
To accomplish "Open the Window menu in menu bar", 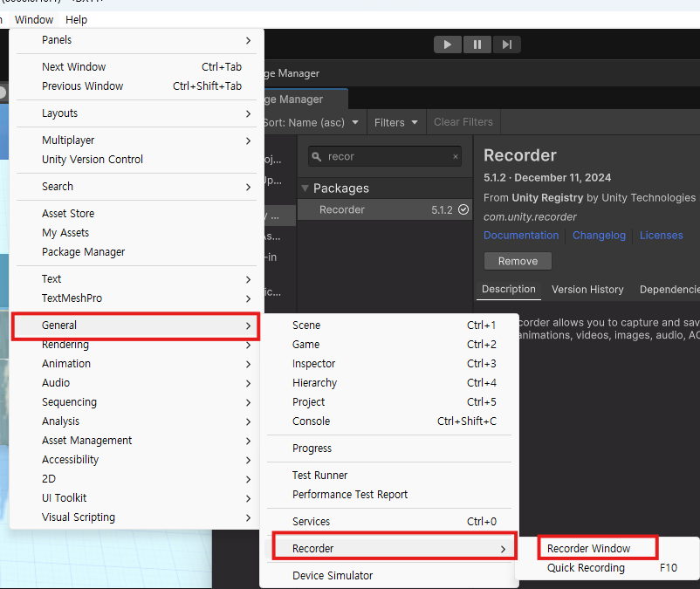I will [34, 19].
